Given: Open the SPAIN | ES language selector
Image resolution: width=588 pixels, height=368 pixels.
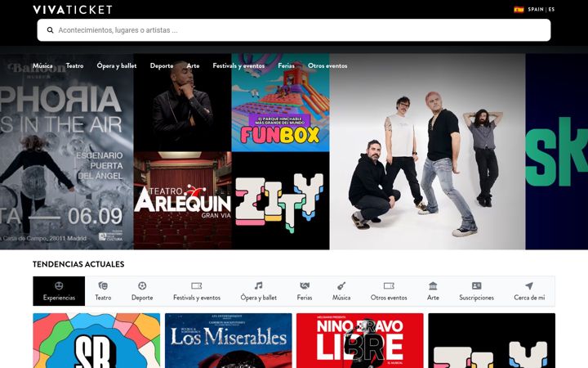Looking at the screenshot, I should [x=541, y=9].
